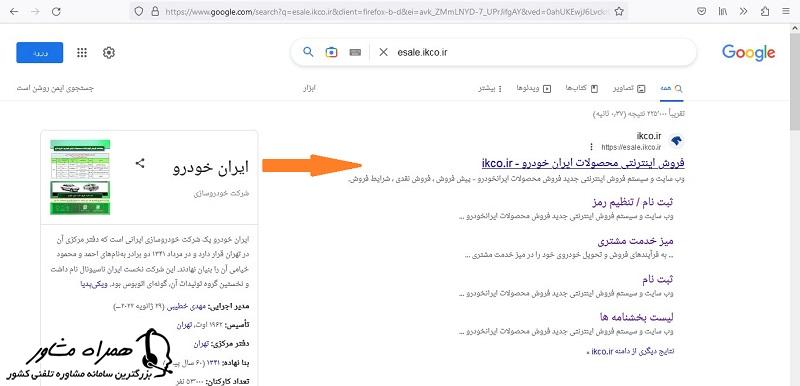The height and width of the screenshot is (386, 800).
Task: Open the on-screen keyboard input tool
Action: coord(356,52)
